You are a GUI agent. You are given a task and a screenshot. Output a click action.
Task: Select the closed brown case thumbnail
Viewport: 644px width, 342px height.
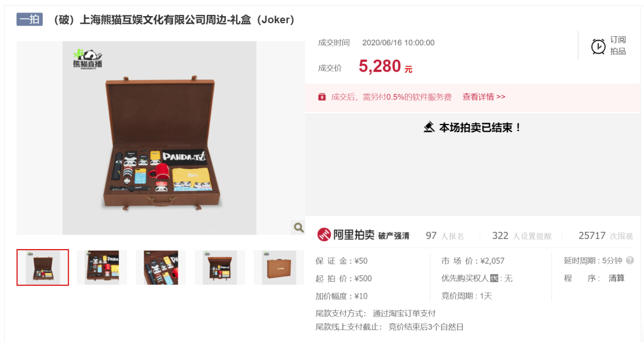coord(279,268)
